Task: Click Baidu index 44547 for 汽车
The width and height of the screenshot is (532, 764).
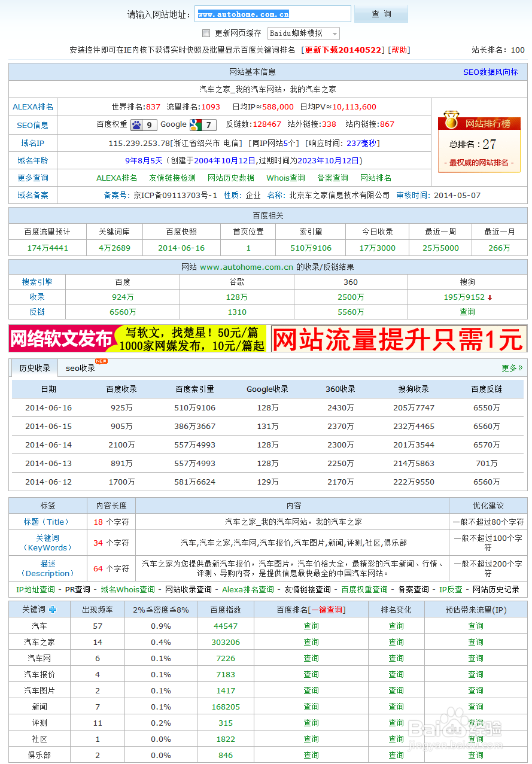Action: coord(226,626)
